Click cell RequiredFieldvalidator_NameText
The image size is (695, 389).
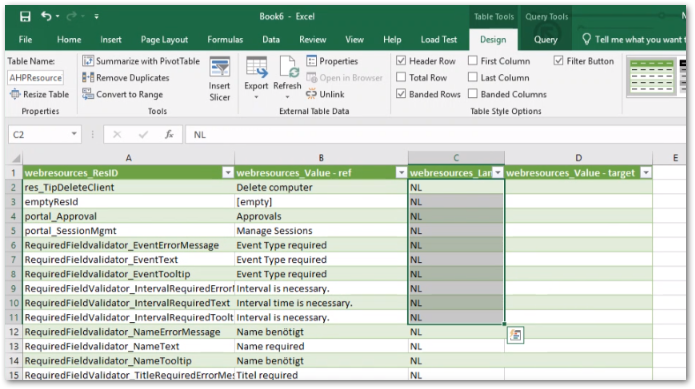[x=129, y=346]
